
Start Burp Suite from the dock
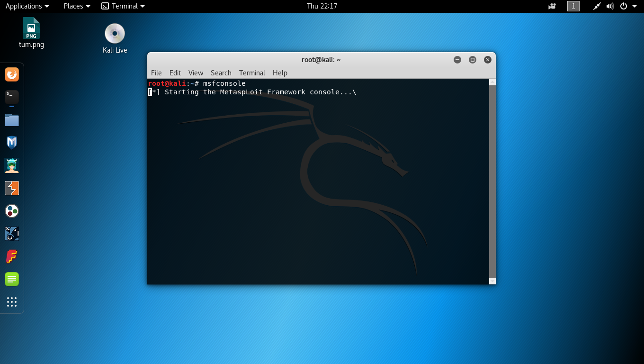click(x=12, y=188)
